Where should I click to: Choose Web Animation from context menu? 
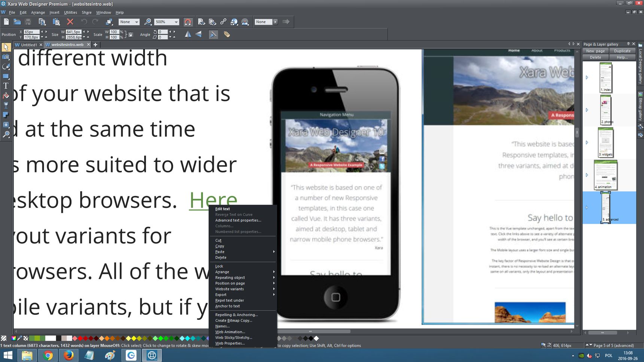pyautogui.click(x=230, y=332)
